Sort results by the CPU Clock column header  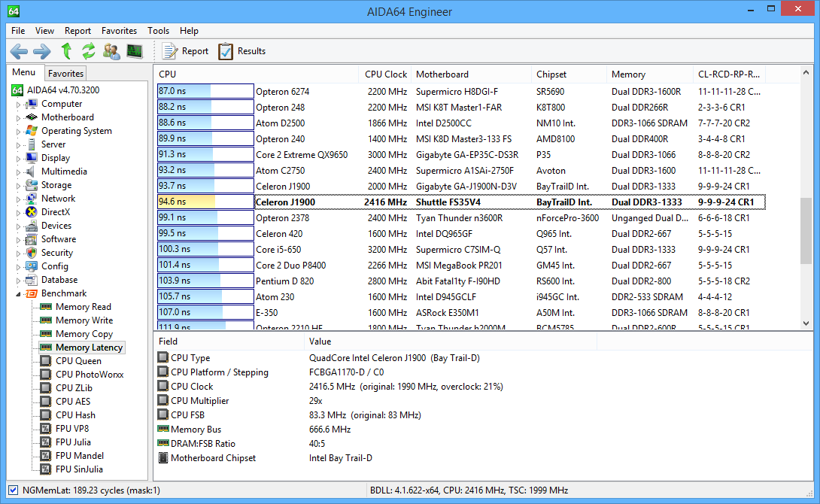[385, 74]
